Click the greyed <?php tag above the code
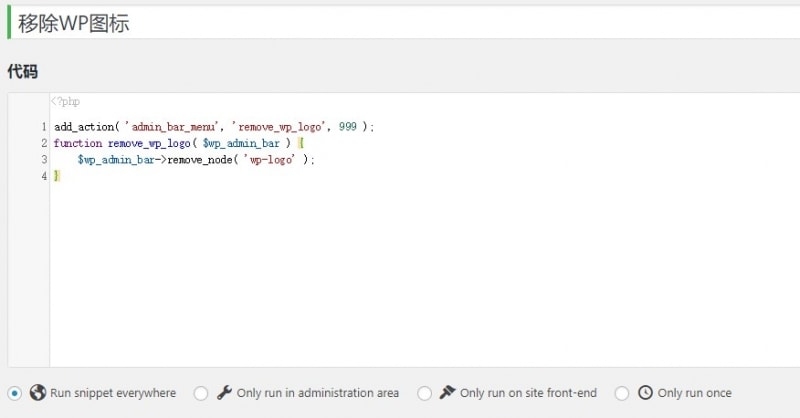 coord(65,101)
